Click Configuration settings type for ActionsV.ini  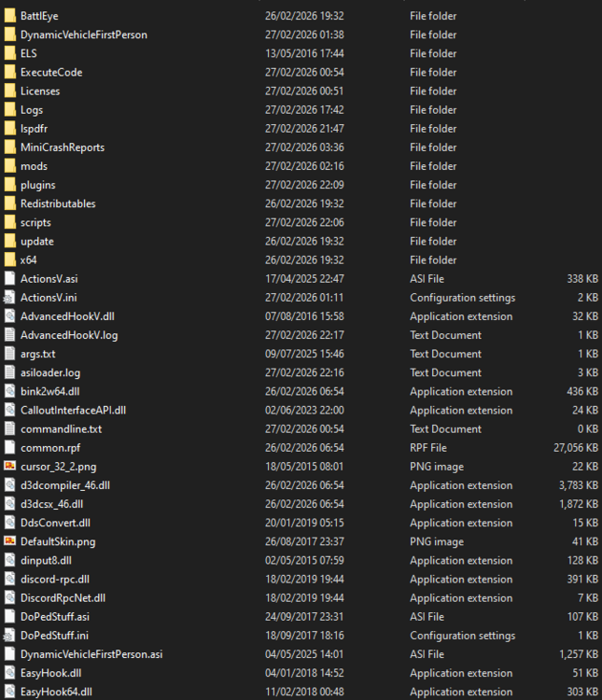point(463,298)
